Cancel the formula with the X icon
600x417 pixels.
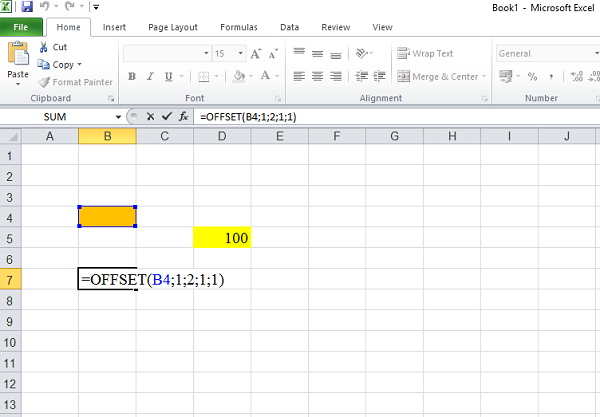(150, 117)
